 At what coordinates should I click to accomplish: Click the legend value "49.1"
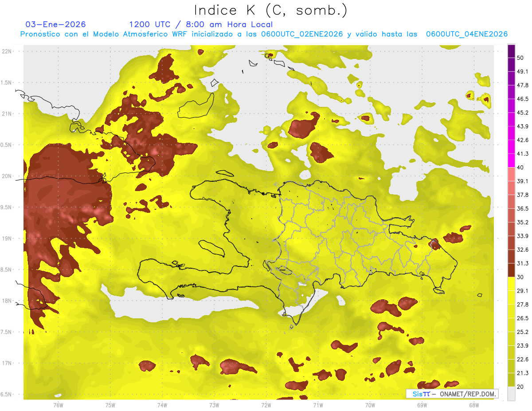pos(523,72)
